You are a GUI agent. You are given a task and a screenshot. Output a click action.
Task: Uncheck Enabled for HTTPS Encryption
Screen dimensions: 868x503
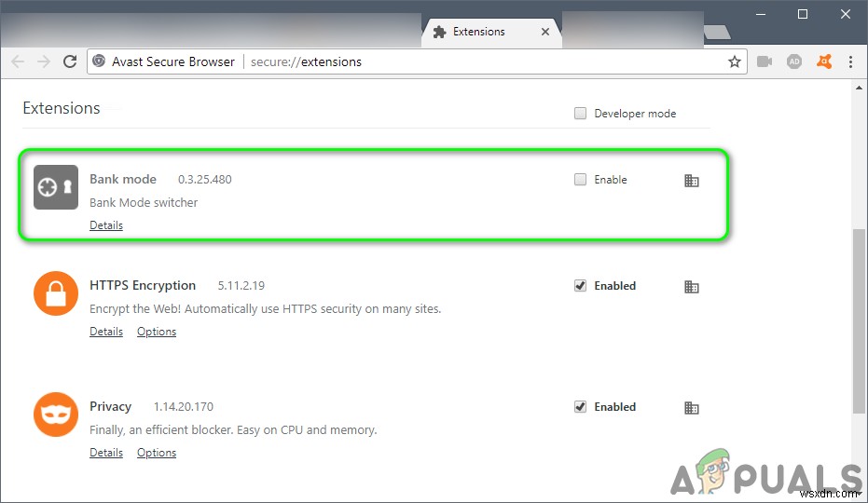(x=580, y=286)
